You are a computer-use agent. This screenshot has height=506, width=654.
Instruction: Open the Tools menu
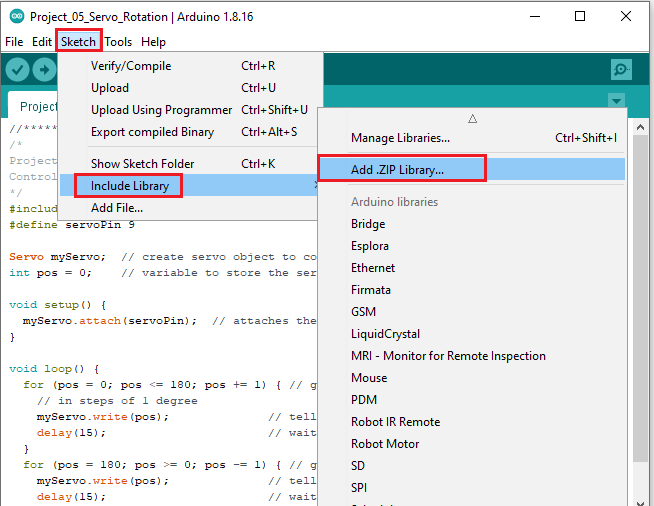pos(118,42)
